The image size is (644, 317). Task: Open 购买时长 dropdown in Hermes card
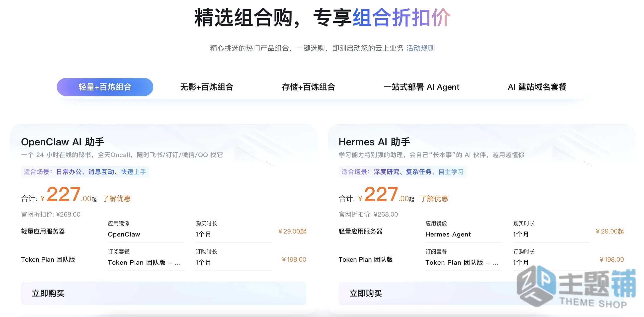tap(551, 234)
